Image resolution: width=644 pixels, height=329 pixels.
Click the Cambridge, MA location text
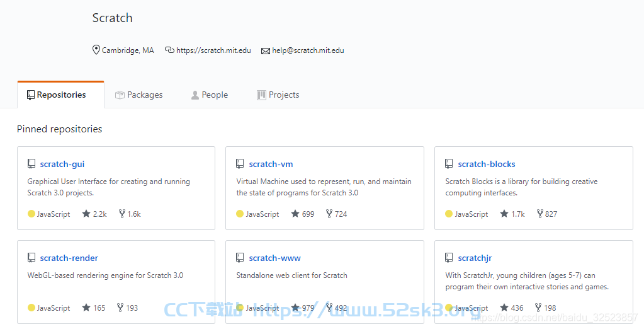tap(128, 50)
